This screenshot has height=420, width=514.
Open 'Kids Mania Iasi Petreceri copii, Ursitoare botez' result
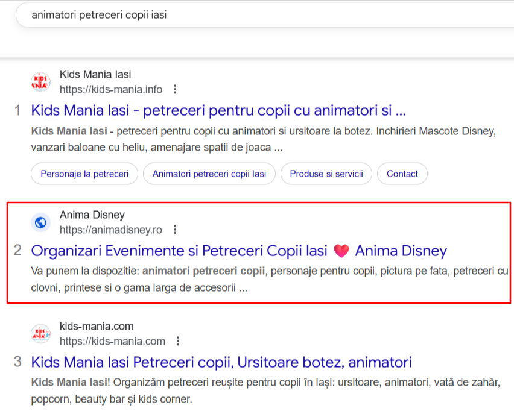pyautogui.click(x=221, y=362)
